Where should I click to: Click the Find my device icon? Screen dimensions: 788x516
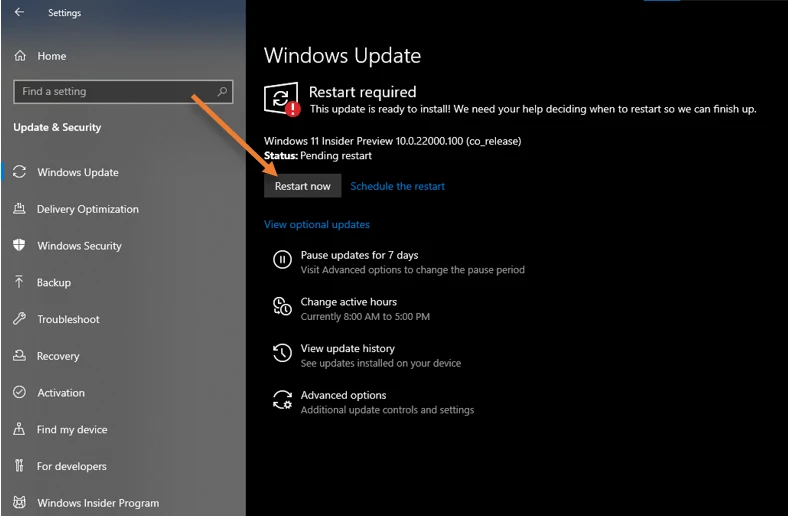click(19, 429)
